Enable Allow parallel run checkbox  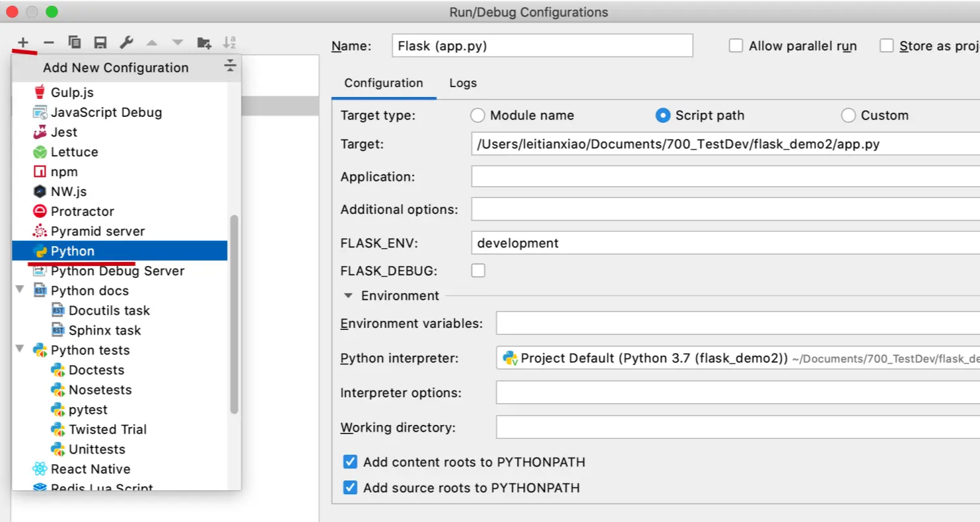click(736, 46)
